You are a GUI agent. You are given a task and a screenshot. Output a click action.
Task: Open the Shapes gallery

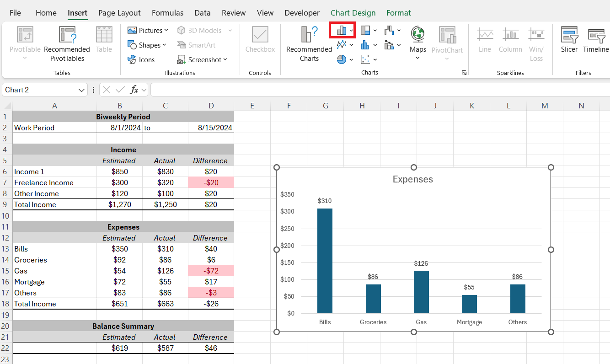[x=147, y=45]
